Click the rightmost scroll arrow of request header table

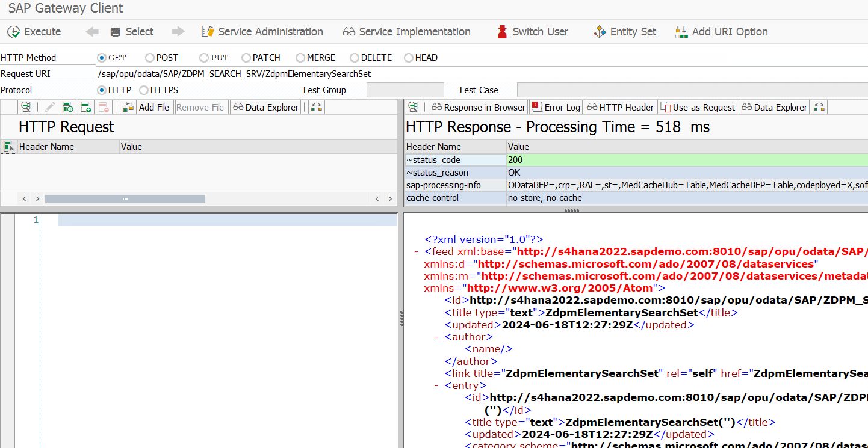(x=389, y=199)
